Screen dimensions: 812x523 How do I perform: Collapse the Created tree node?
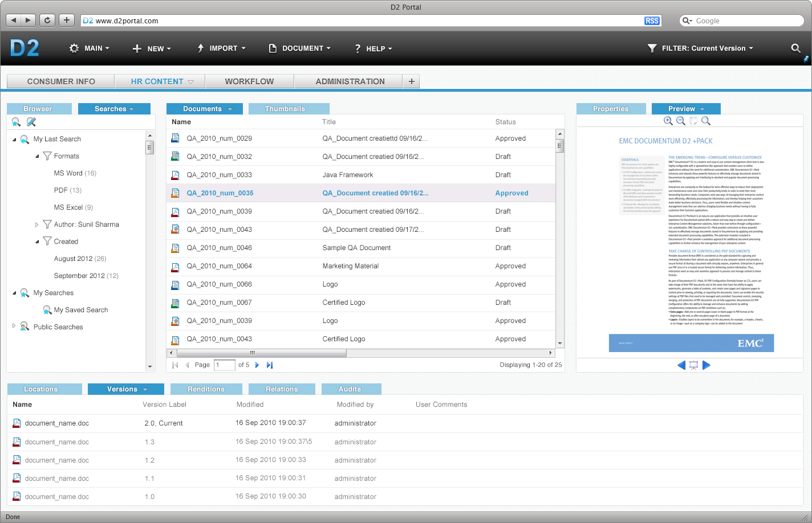click(x=37, y=242)
